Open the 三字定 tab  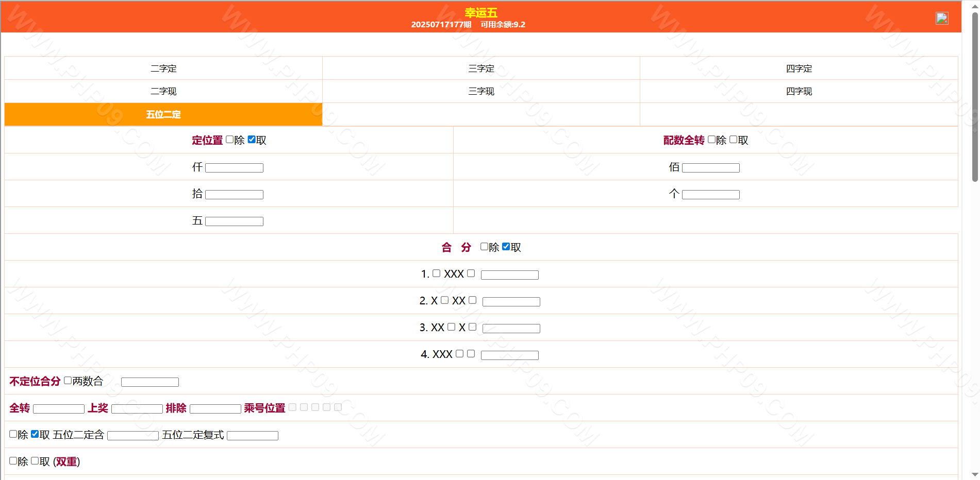point(481,68)
